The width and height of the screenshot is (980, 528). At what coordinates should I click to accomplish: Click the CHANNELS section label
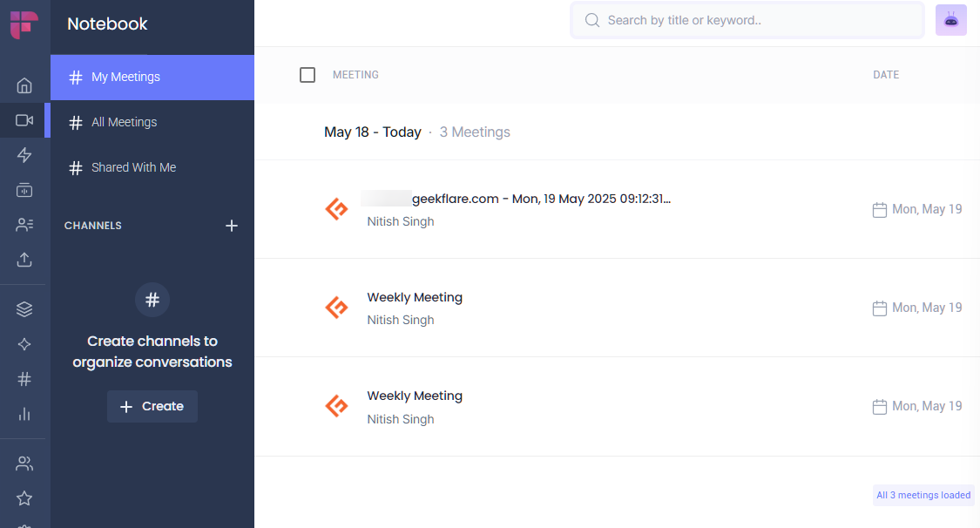(93, 226)
